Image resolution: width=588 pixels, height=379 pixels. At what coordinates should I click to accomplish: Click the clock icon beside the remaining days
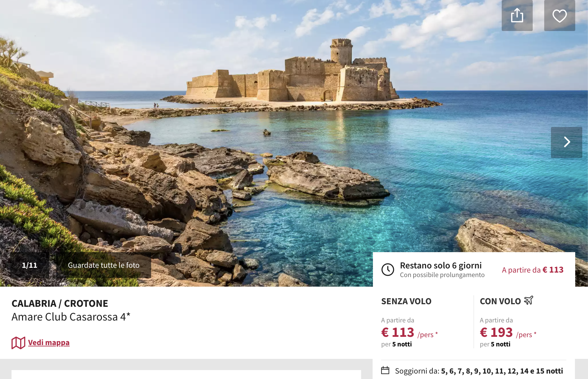(x=388, y=270)
